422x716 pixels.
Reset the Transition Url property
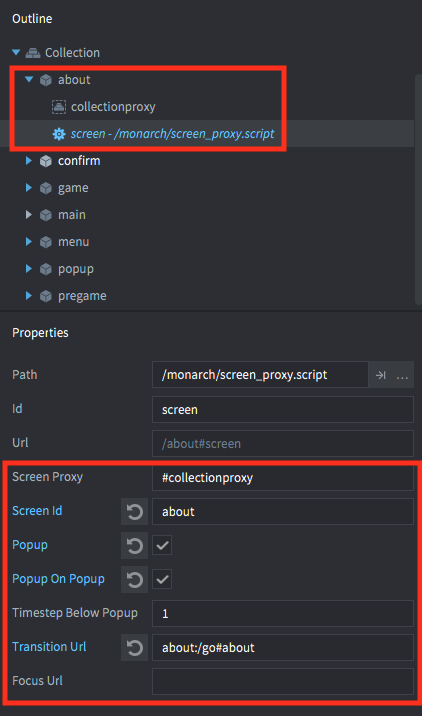[134, 647]
